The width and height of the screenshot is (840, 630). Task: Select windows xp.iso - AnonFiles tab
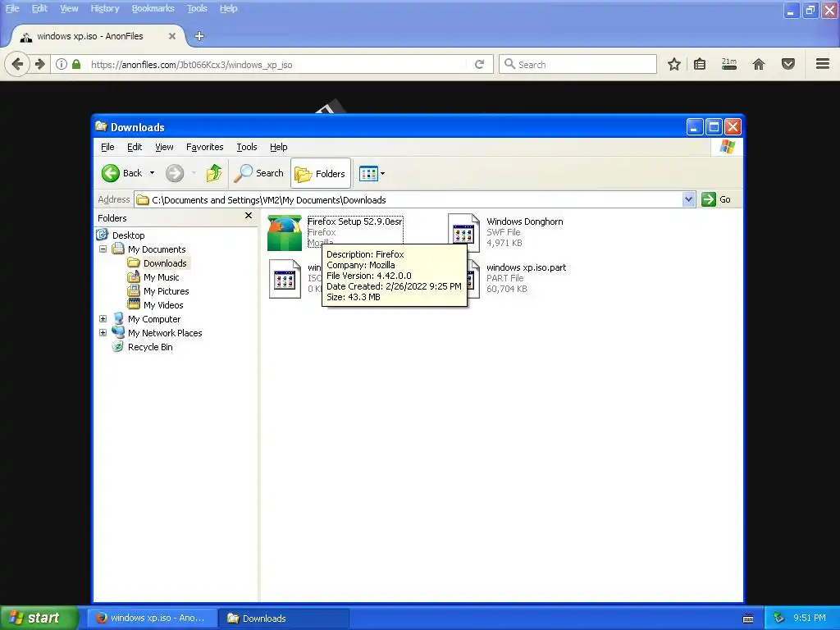98,36
